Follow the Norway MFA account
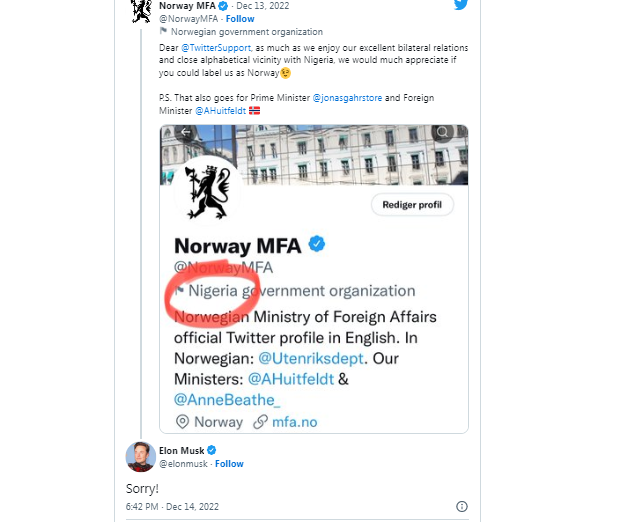Image resolution: width=621 pixels, height=522 pixels. tap(240, 18)
